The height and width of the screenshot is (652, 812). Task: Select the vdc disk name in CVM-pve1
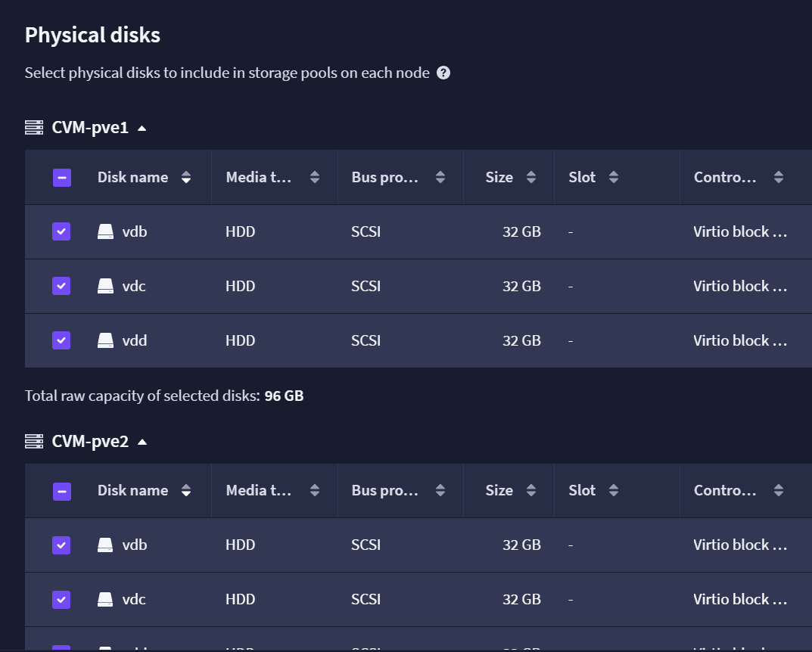tap(134, 286)
